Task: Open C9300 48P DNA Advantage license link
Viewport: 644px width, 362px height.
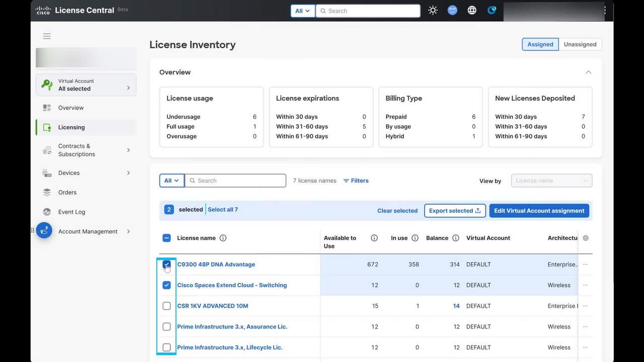Action: (x=216, y=264)
